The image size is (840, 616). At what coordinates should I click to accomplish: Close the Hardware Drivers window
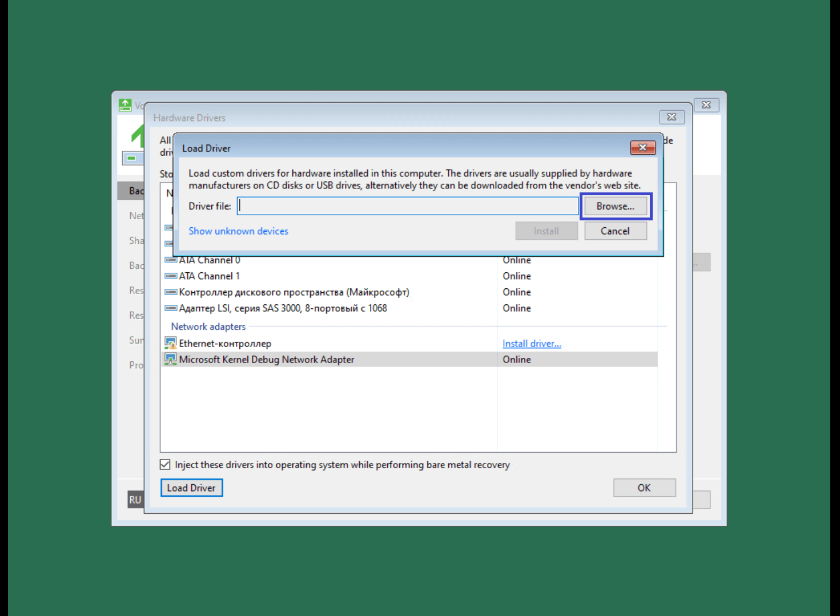(x=672, y=117)
